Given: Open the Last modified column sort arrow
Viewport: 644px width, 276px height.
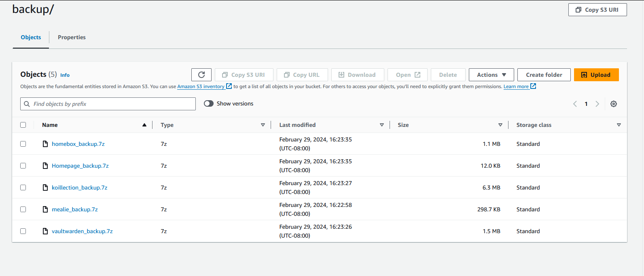Looking at the screenshot, I should [381, 125].
